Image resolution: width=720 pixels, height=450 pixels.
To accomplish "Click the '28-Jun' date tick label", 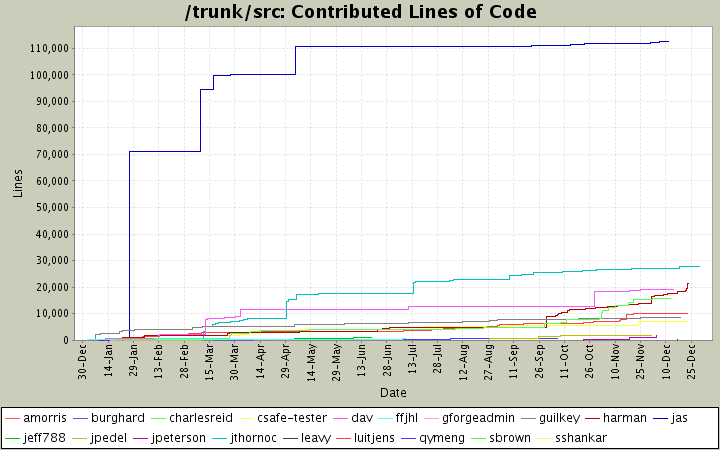I will (x=387, y=362).
